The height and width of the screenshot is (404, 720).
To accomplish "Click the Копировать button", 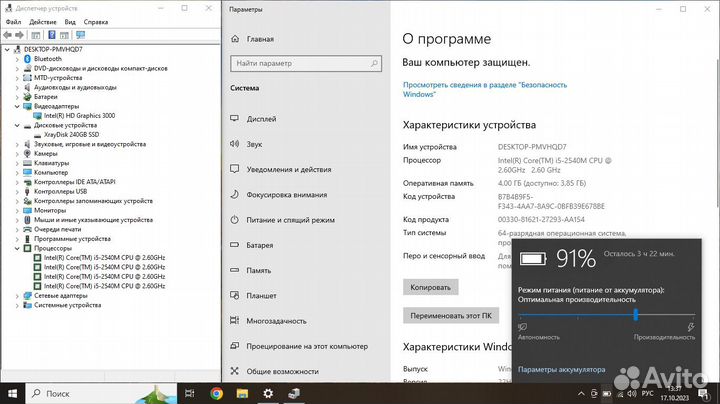I will pyautogui.click(x=430, y=287).
